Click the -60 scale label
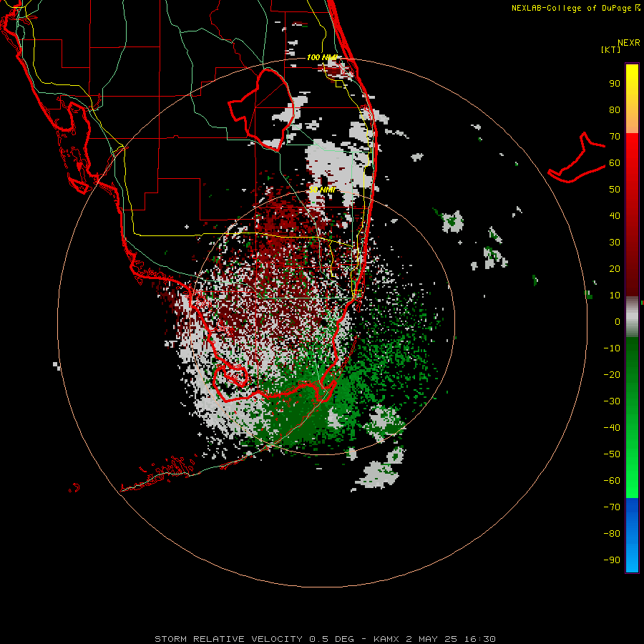This screenshot has height=644, width=644. [x=612, y=481]
